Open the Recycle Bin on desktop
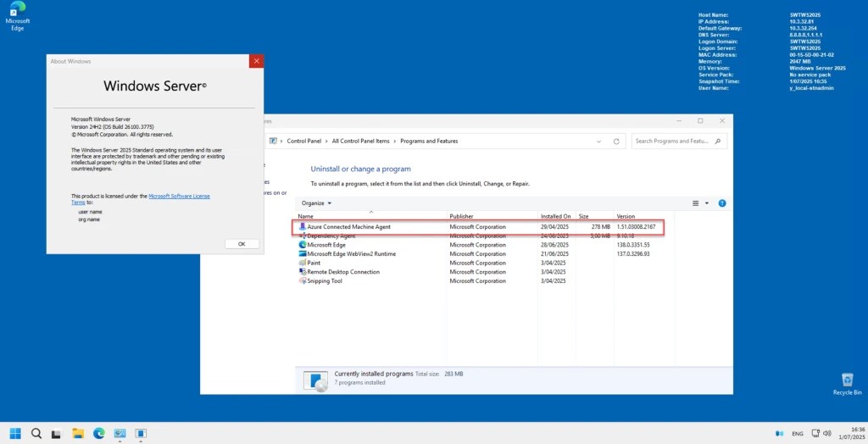This screenshot has height=444, width=868. pyautogui.click(x=847, y=382)
